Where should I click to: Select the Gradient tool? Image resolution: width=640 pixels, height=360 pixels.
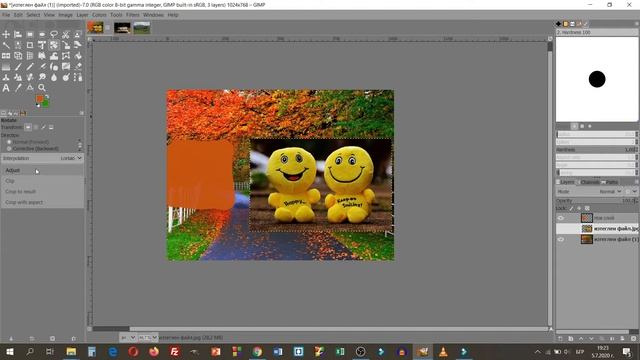6,66
